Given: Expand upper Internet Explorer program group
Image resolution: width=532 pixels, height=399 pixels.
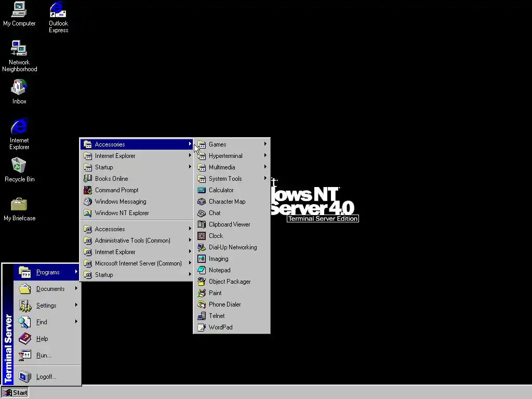Looking at the screenshot, I should point(137,156).
